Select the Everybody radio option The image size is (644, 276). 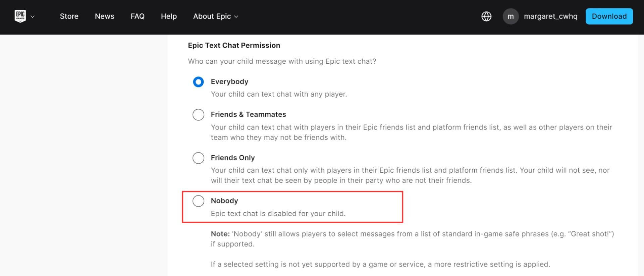198,82
